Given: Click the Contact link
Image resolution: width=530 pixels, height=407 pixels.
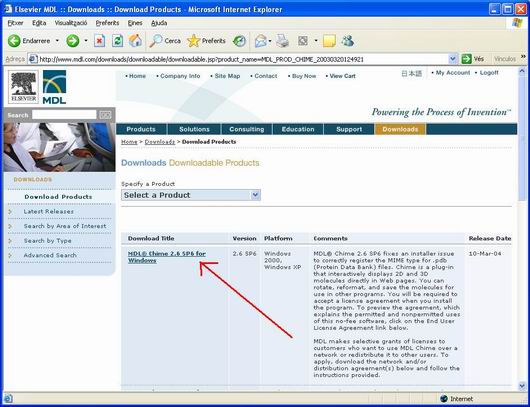Looking at the screenshot, I should tap(266, 76).
